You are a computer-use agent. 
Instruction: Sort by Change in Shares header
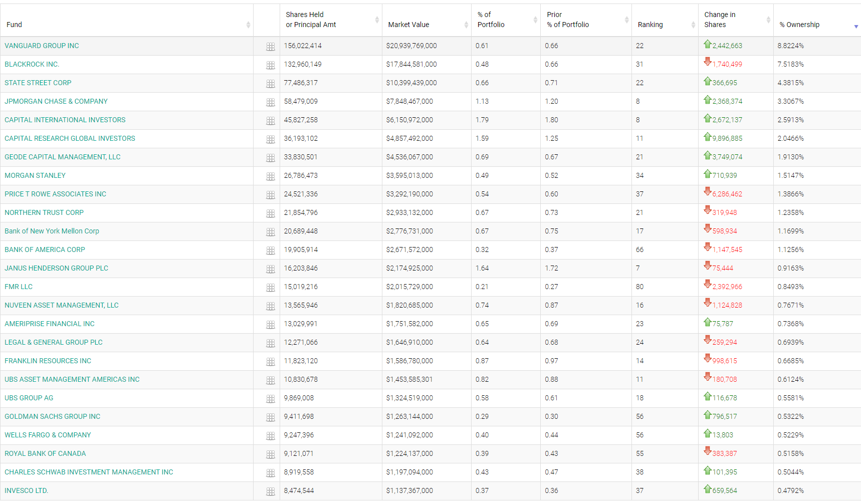click(736, 20)
